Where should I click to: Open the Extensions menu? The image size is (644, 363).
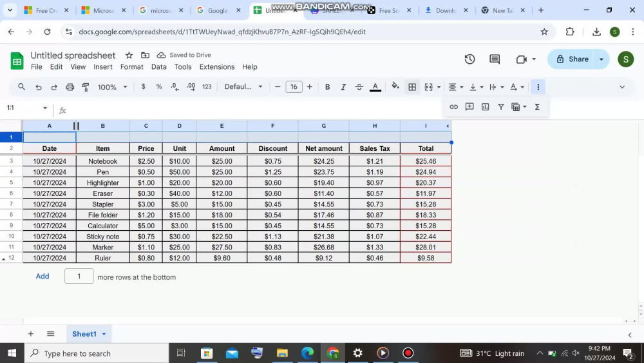217,66
